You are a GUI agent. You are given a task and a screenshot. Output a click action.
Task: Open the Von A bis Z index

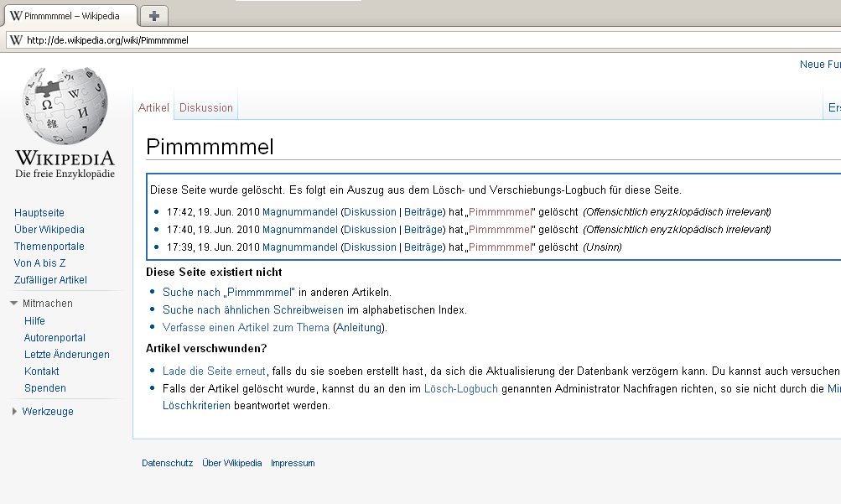pos(39,263)
